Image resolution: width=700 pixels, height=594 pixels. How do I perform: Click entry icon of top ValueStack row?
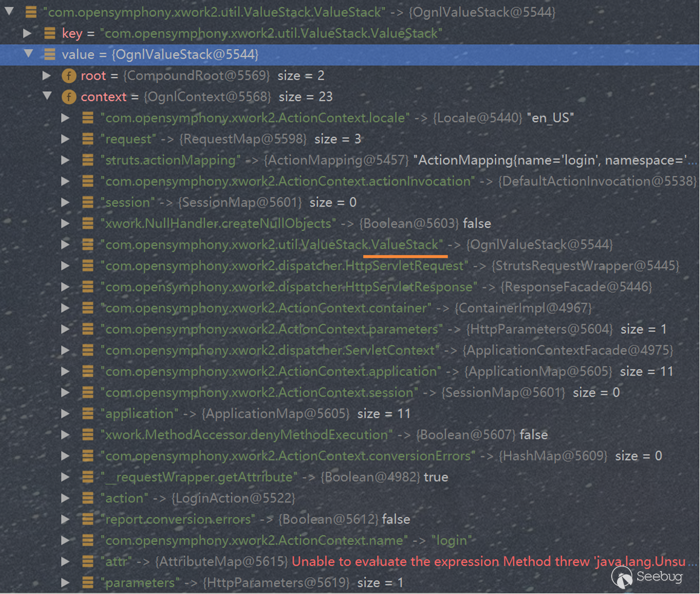pyautogui.click(x=31, y=11)
